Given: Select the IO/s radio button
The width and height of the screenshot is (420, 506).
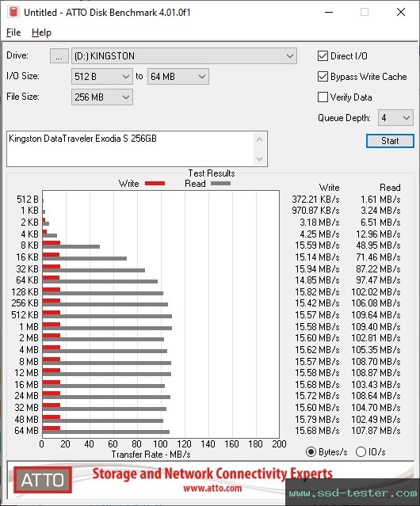Looking at the screenshot, I should click(x=361, y=452).
